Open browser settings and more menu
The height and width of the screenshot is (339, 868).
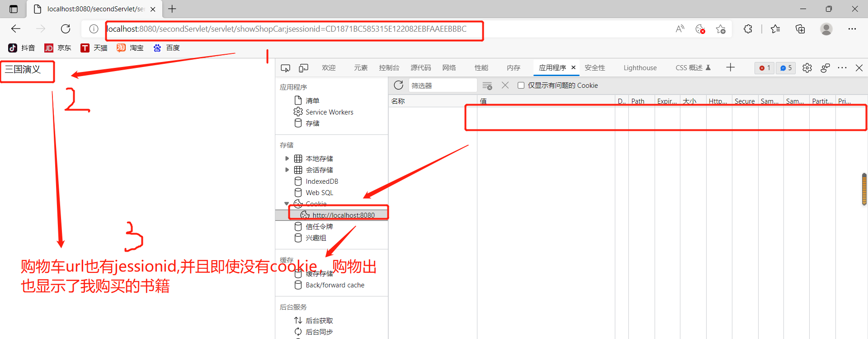(852, 29)
